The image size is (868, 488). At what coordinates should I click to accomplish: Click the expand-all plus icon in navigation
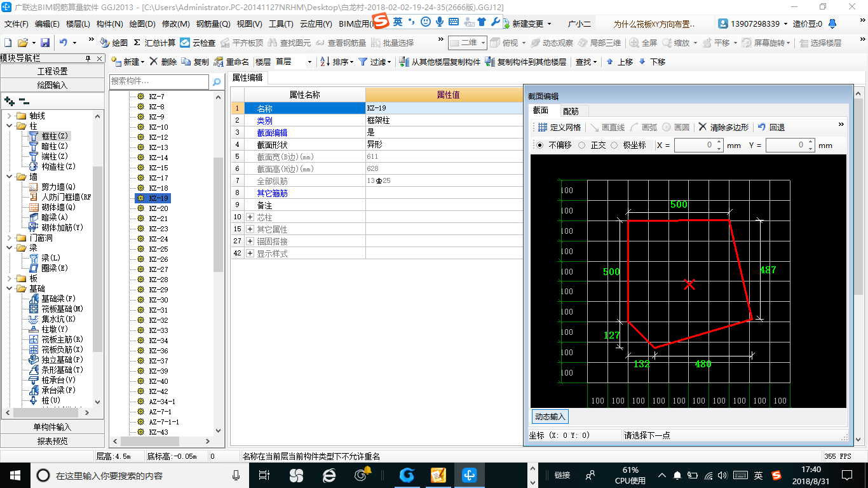(9, 100)
